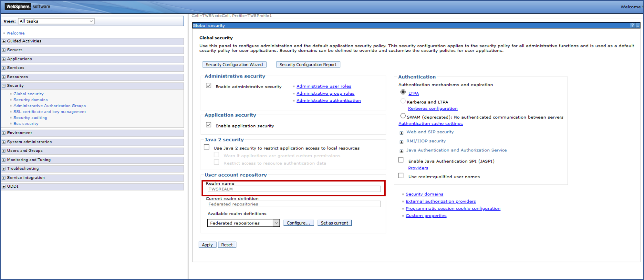Toggle Enable administrative security checkbox
This screenshot has height=280, width=644.
pyautogui.click(x=209, y=86)
